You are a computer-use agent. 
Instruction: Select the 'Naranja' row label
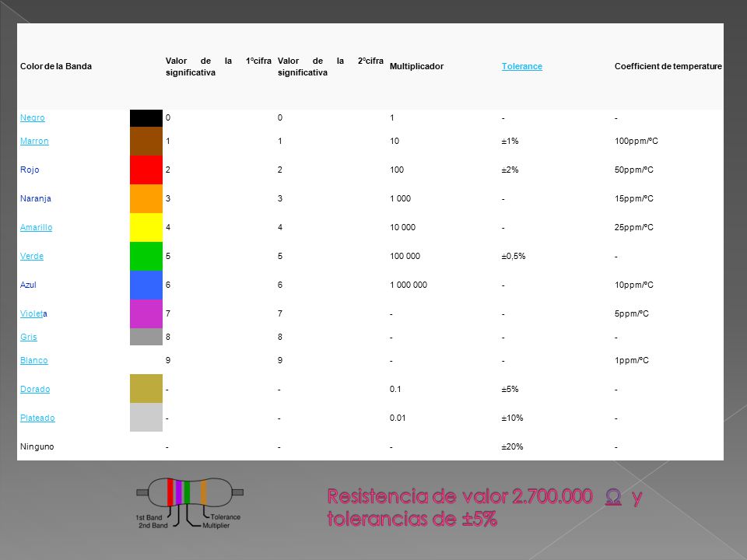coord(36,198)
